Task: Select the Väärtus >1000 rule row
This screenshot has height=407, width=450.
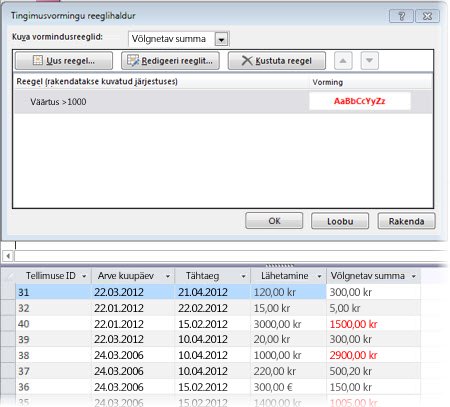Action: 223,101
